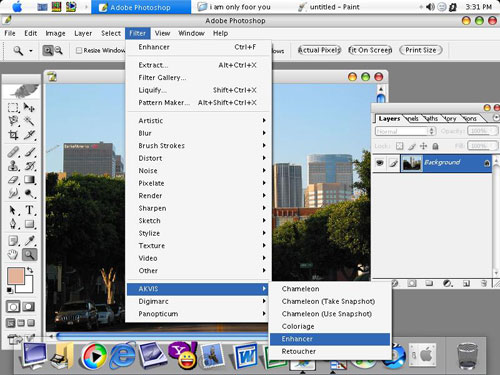Image resolution: width=500 pixels, height=375 pixels.
Task: Click Actual Pixels button
Action: pos(319,50)
